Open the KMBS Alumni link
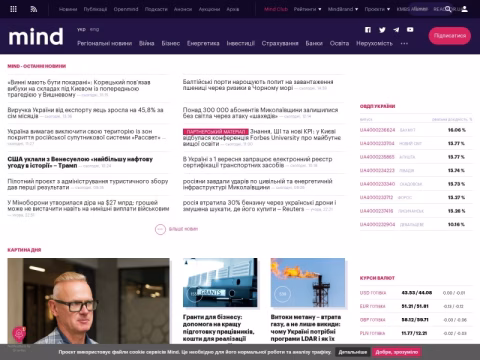 pos(412,9)
